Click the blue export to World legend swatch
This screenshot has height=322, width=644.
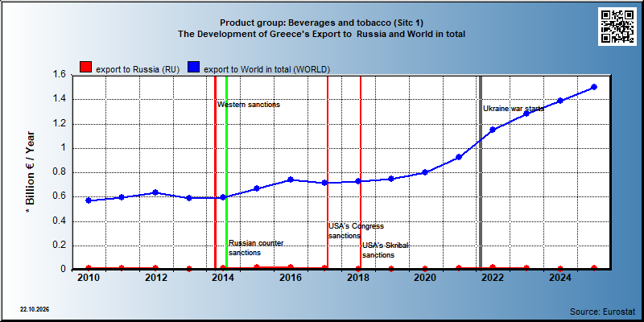(194, 68)
